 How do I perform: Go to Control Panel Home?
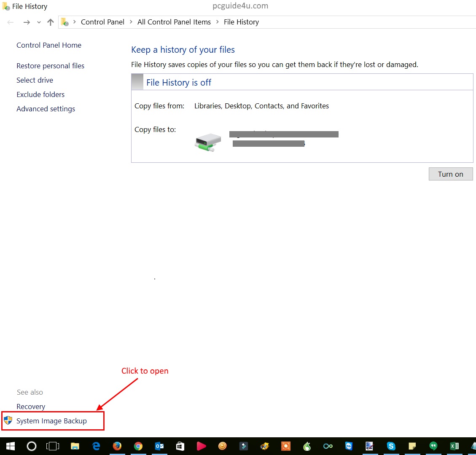click(49, 45)
